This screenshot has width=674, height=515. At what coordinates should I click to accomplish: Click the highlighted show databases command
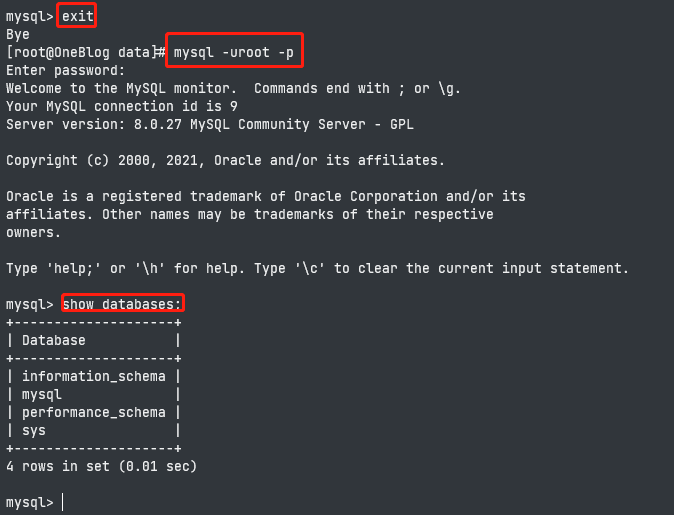123,304
